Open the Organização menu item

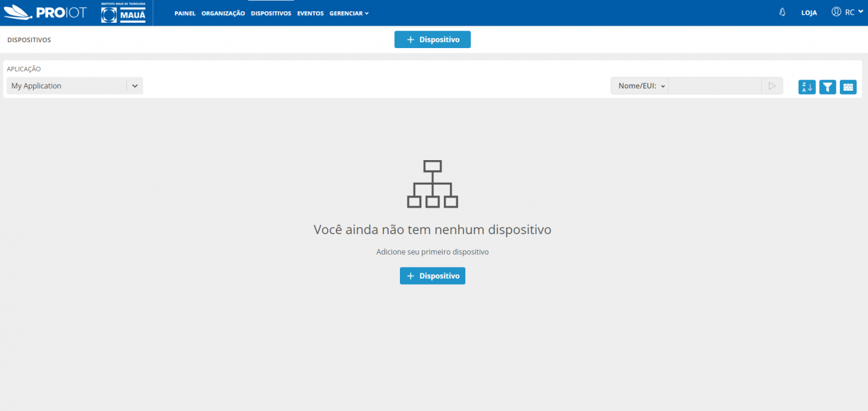click(x=223, y=13)
